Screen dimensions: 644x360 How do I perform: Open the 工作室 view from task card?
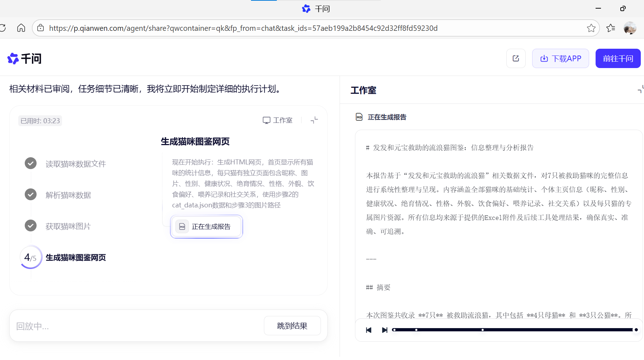[278, 120]
